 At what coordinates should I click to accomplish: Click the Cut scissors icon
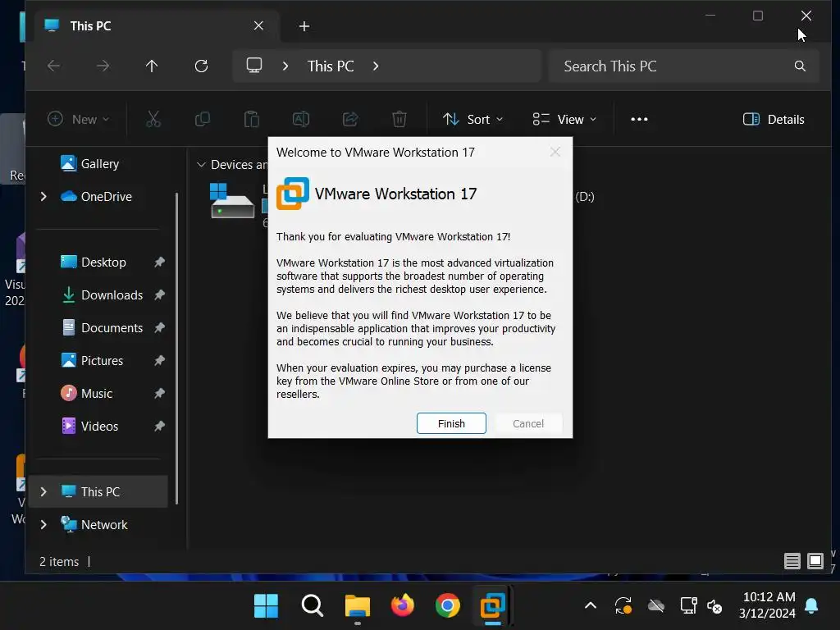point(153,119)
